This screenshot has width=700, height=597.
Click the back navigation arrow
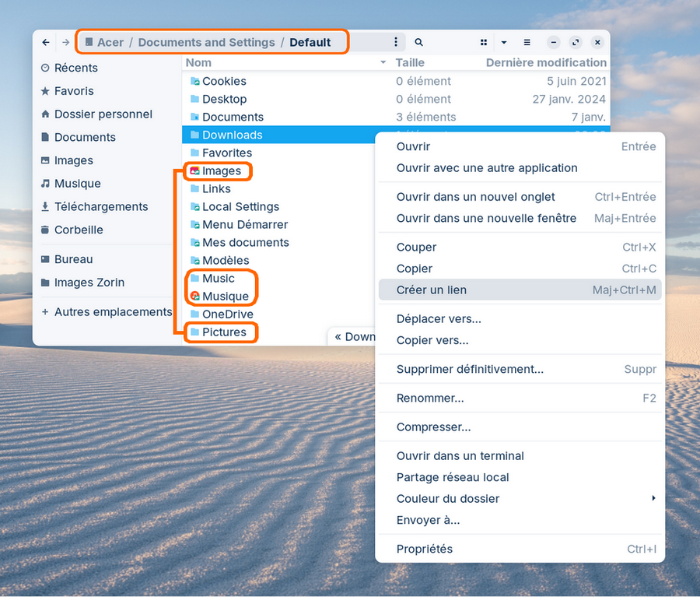[x=46, y=42]
